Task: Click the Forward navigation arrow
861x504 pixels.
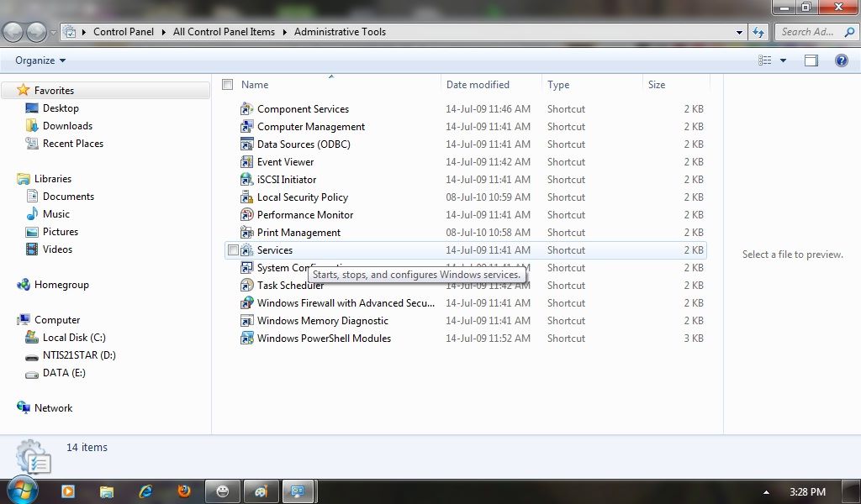Action: pos(36,33)
